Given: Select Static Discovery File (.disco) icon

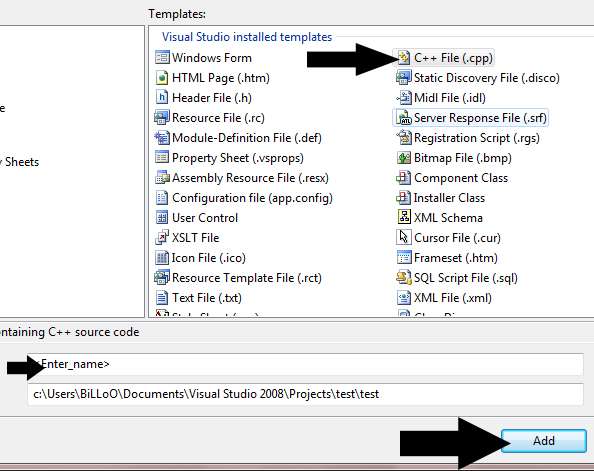Looking at the screenshot, I should click(x=404, y=78).
